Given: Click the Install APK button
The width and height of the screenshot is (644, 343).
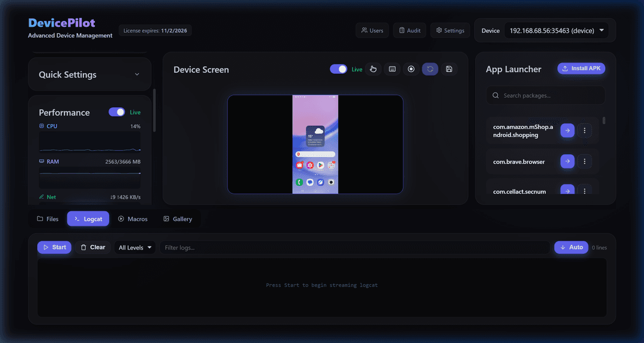Looking at the screenshot, I should (x=581, y=68).
